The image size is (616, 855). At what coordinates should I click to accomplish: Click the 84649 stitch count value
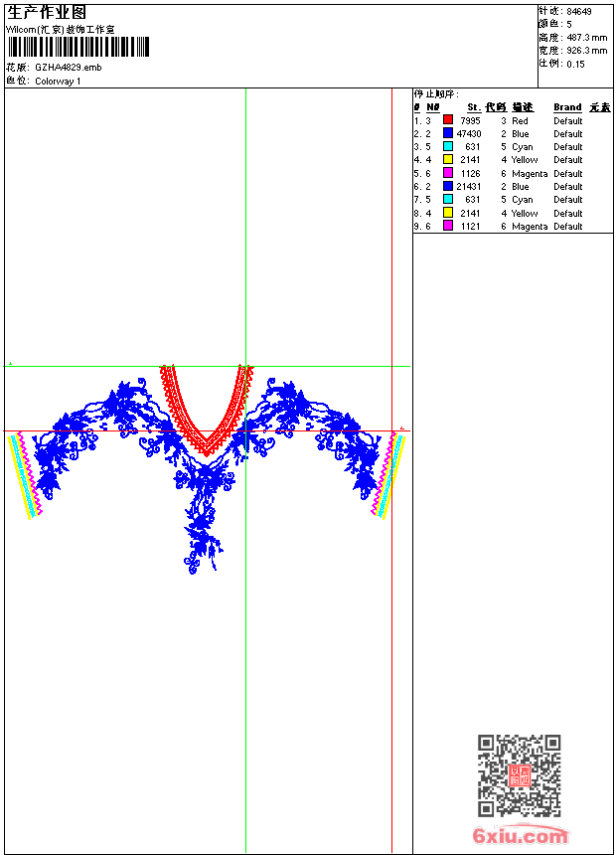(579, 11)
